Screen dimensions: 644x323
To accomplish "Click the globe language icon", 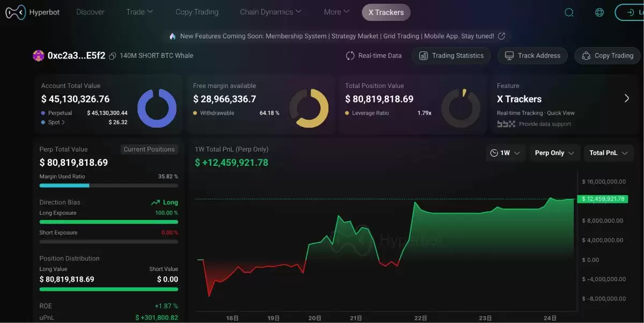I will (599, 12).
